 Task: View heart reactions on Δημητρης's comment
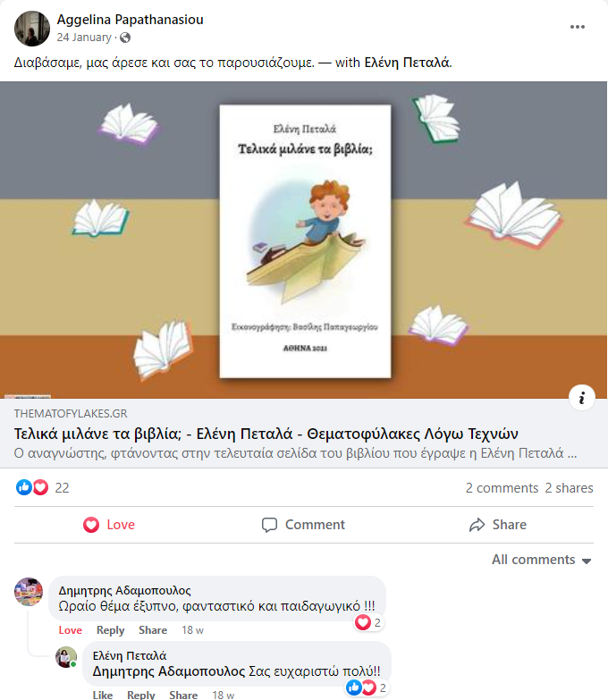click(x=368, y=622)
